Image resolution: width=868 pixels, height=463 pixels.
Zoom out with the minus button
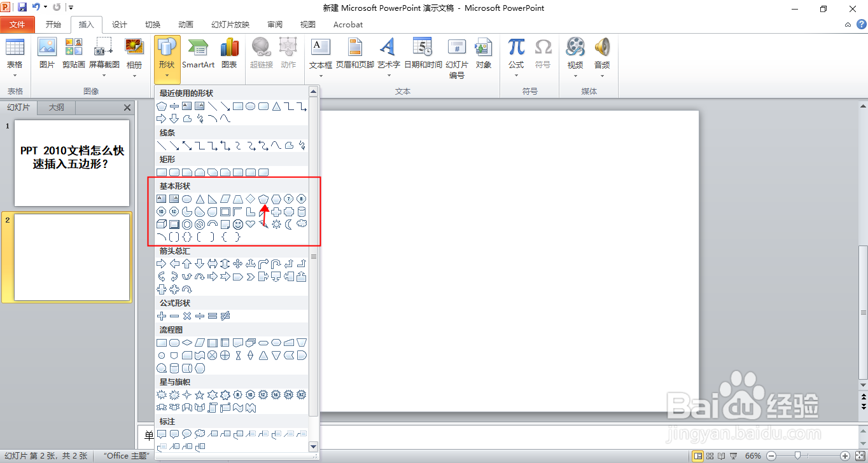771,455
